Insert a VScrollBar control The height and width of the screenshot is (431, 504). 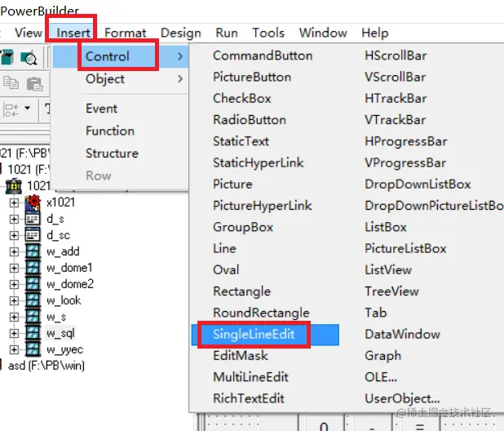(395, 77)
